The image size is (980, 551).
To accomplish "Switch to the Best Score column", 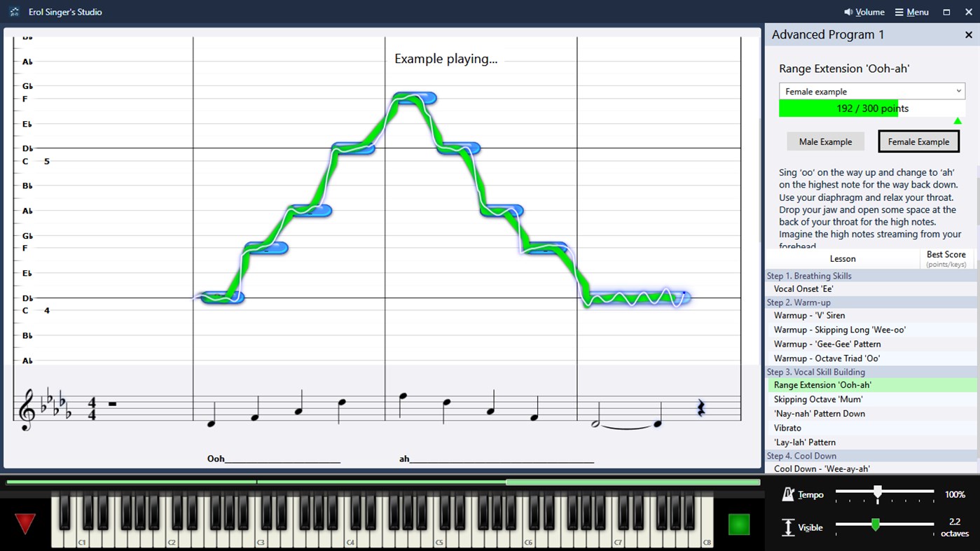I will (946, 258).
